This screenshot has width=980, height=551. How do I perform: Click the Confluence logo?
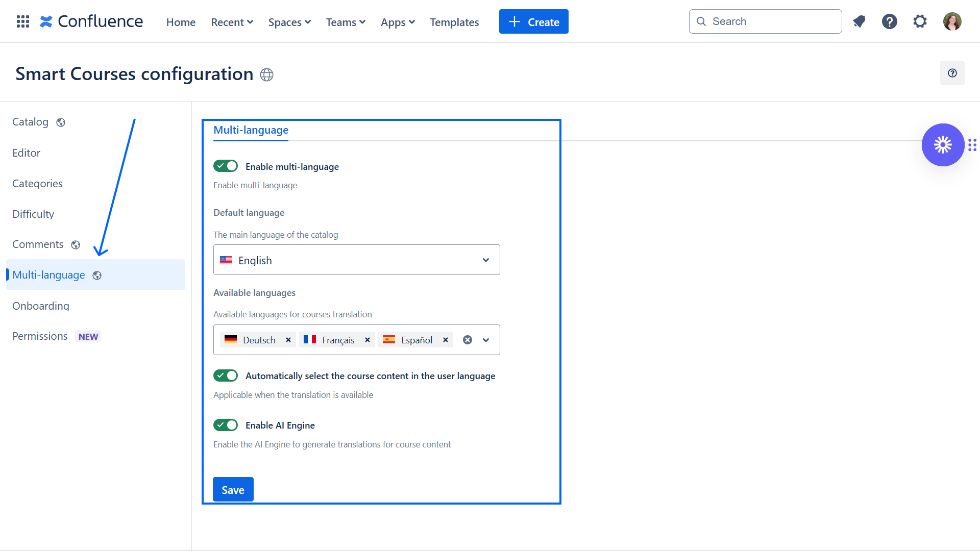[92, 21]
